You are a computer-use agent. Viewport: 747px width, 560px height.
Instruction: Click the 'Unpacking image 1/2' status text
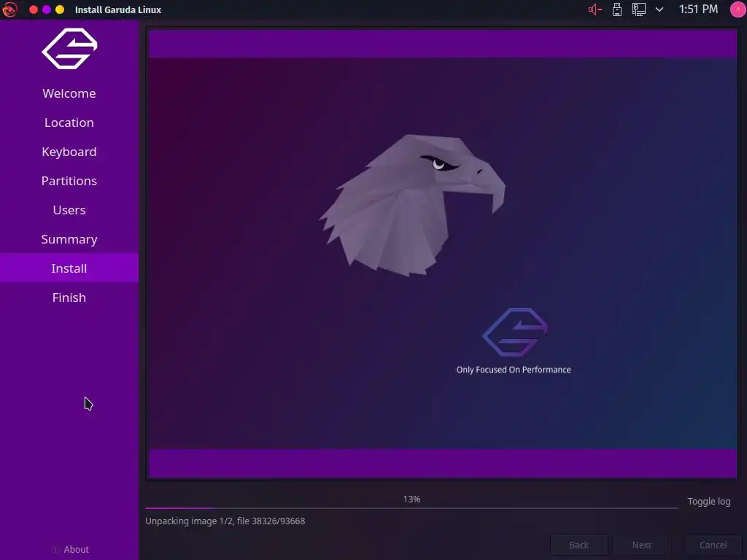[x=225, y=521]
